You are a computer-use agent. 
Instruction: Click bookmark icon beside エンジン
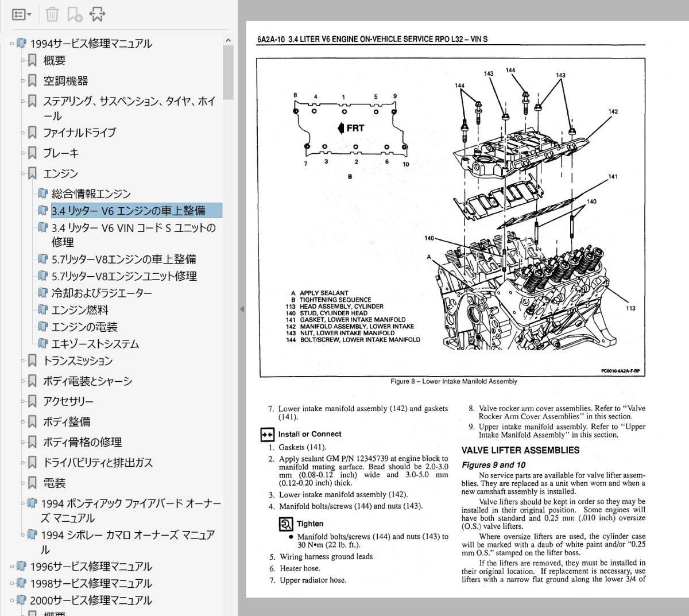coord(33,173)
